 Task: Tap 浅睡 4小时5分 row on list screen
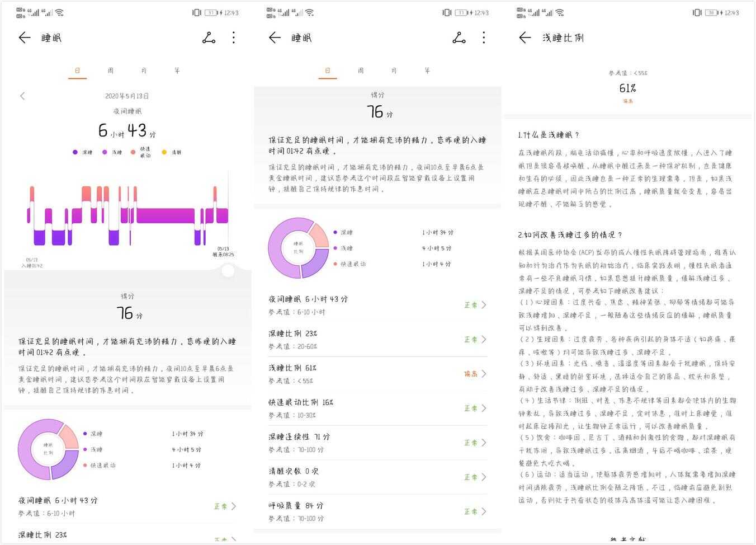click(392, 248)
